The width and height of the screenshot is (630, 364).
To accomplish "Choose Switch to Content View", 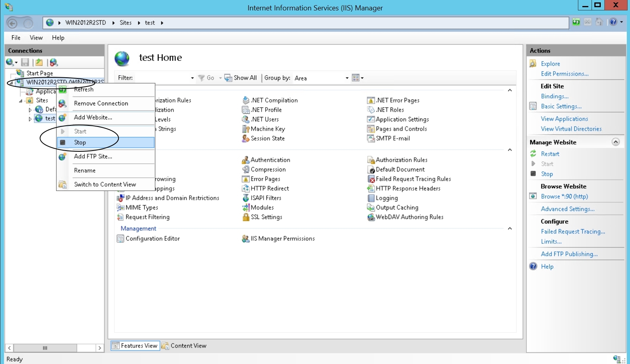I will (106, 185).
